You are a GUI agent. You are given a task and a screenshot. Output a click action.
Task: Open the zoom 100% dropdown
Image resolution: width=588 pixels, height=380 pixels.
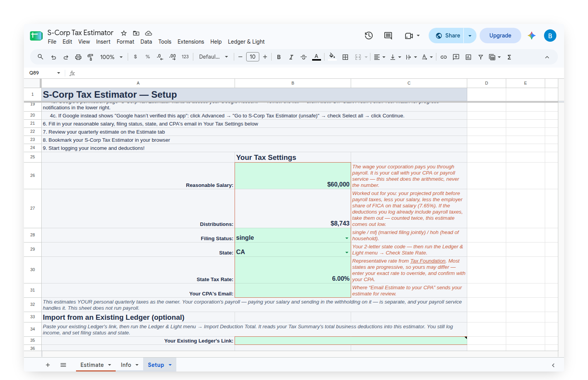(x=111, y=57)
